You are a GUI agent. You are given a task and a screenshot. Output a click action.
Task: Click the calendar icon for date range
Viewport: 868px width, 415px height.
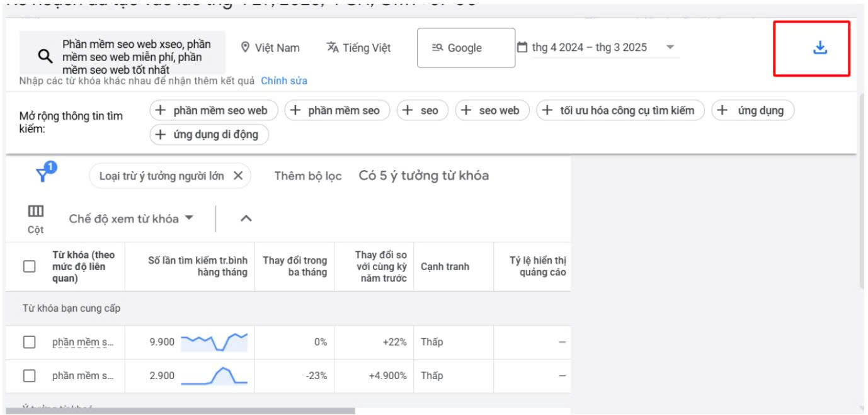point(522,48)
